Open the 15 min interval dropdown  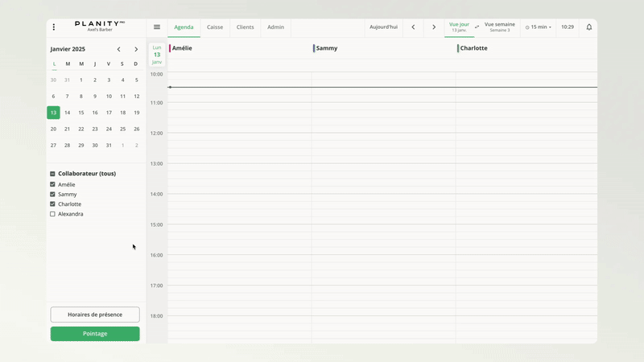(x=539, y=27)
